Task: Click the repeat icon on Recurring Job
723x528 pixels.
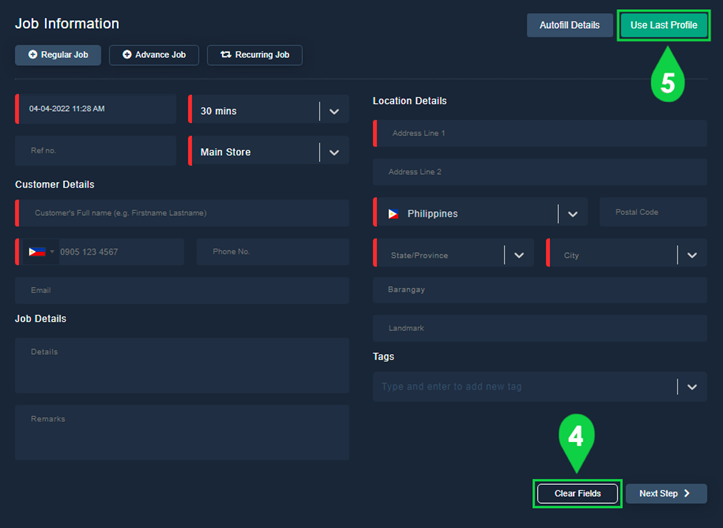Action: click(x=225, y=54)
